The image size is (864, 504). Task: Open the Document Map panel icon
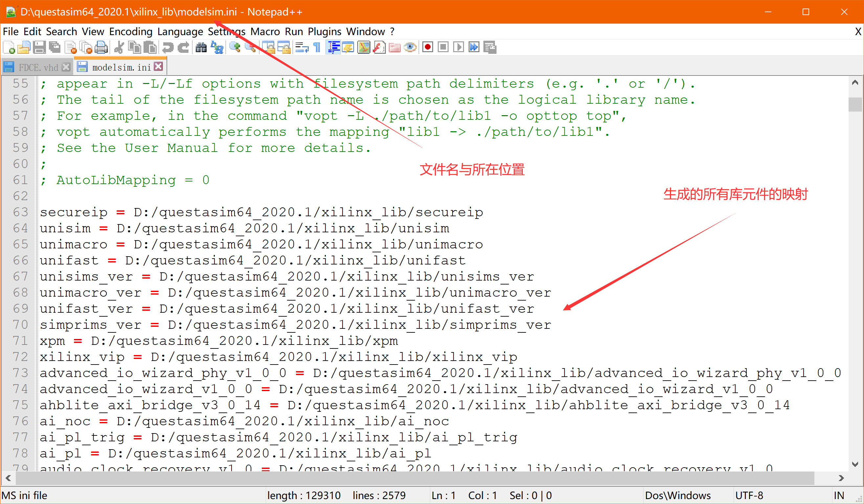click(x=364, y=48)
